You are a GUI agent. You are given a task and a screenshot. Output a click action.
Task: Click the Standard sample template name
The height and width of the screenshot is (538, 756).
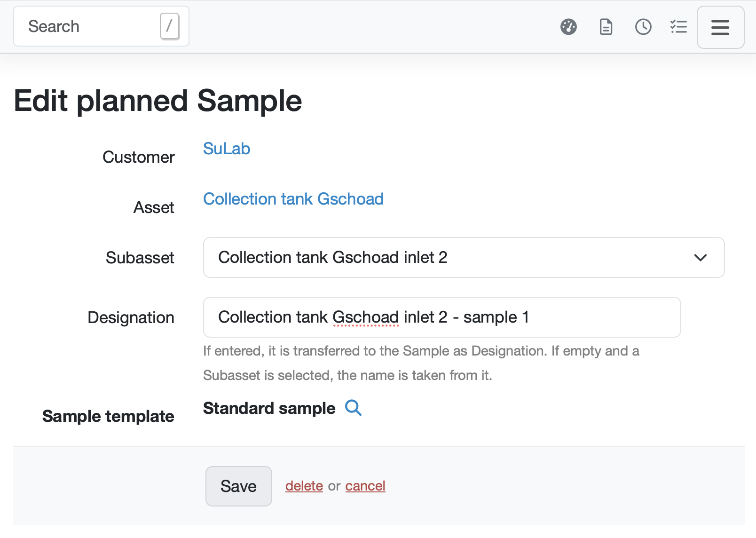tap(269, 408)
